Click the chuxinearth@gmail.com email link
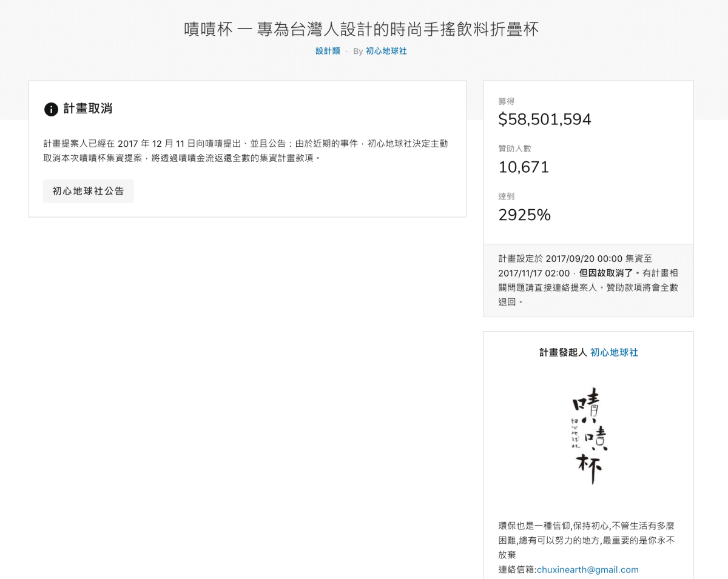The height and width of the screenshot is (579, 728). point(587,570)
